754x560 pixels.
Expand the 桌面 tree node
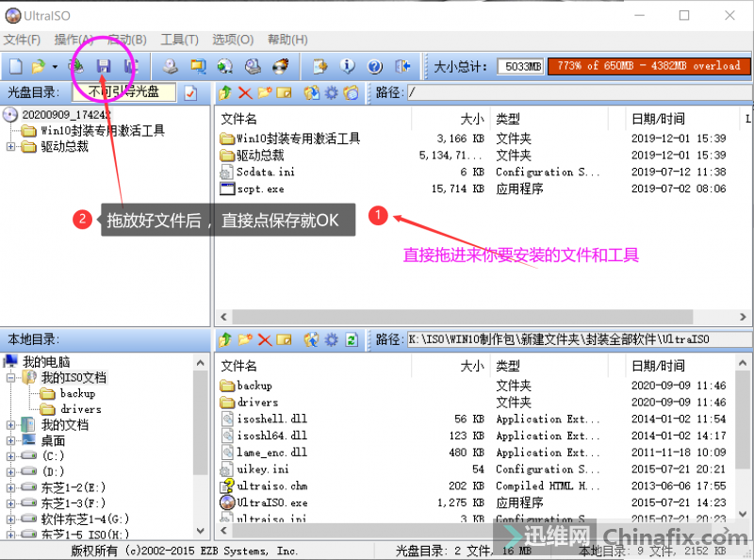(10, 440)
